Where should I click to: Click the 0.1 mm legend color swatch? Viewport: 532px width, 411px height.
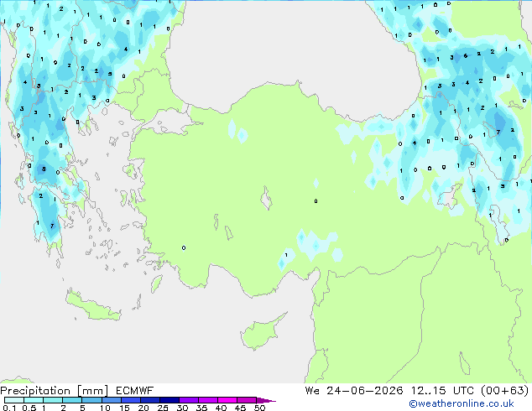click(x=14, y=400)
